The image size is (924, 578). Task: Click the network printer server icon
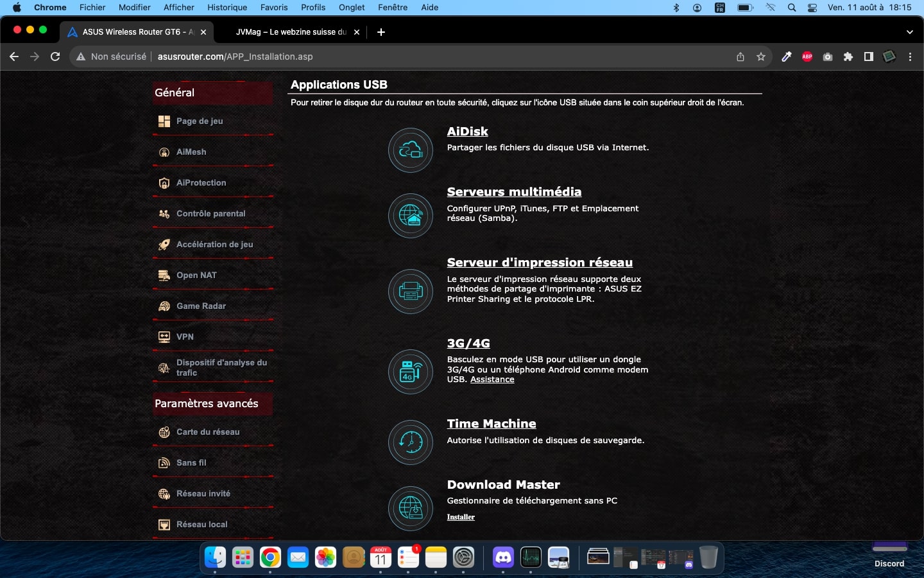tap(411, 292)
